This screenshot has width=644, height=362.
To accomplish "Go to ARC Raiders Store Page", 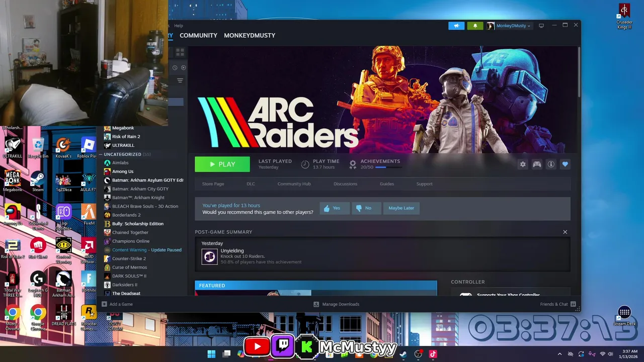I will 213,184.
